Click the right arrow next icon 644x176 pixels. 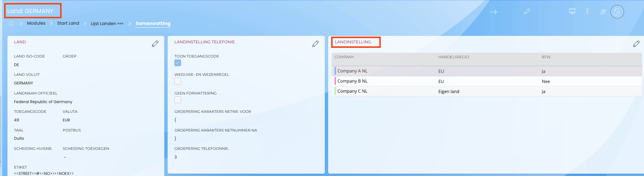pos(493,12)
